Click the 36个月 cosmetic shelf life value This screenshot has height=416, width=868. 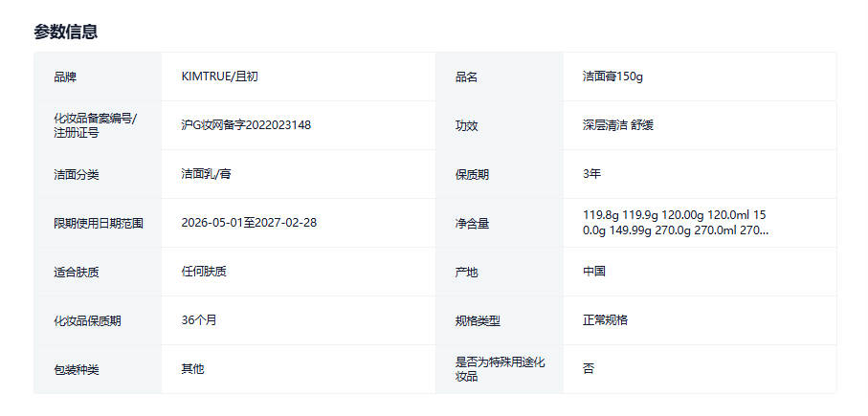199,320
